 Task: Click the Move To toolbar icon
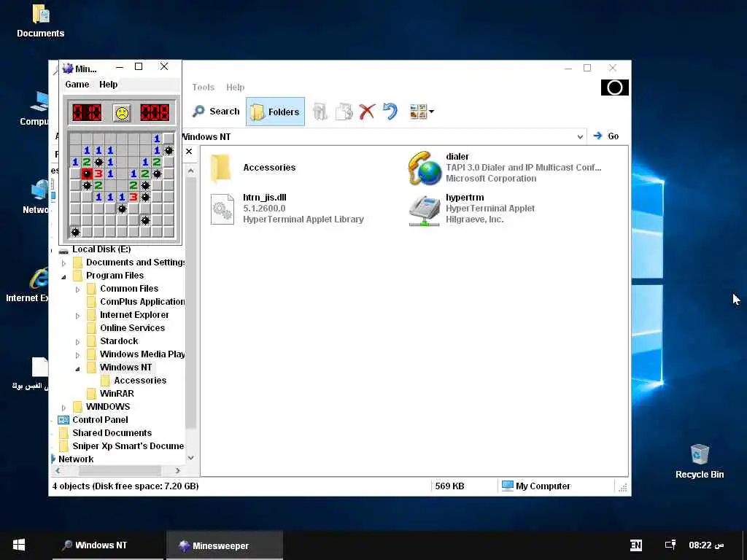tap(320, 112)
